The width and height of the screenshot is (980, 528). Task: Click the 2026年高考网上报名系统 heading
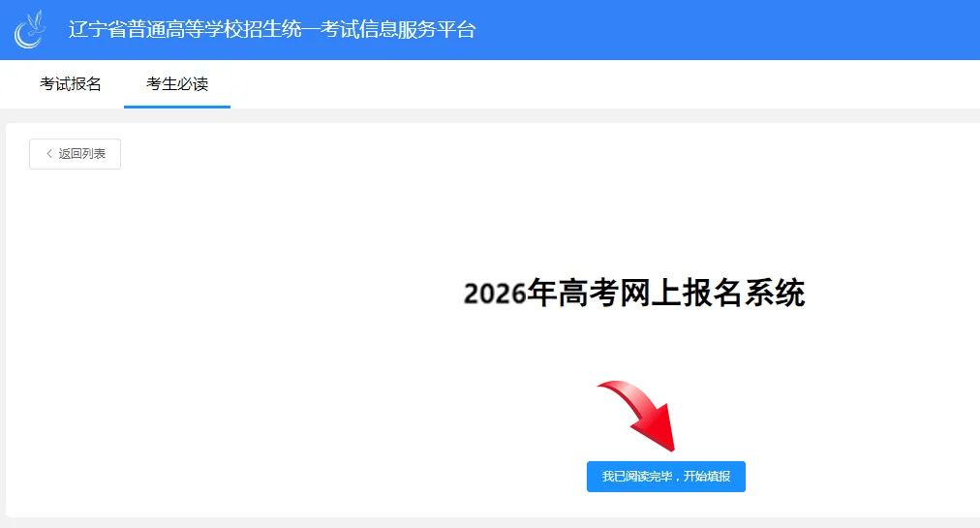[x=634, y=293]
